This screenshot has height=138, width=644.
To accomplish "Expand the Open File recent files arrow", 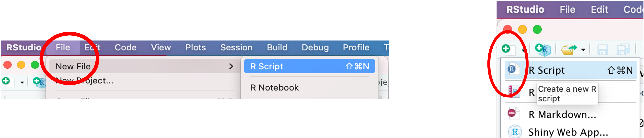I will click(583, 50).
